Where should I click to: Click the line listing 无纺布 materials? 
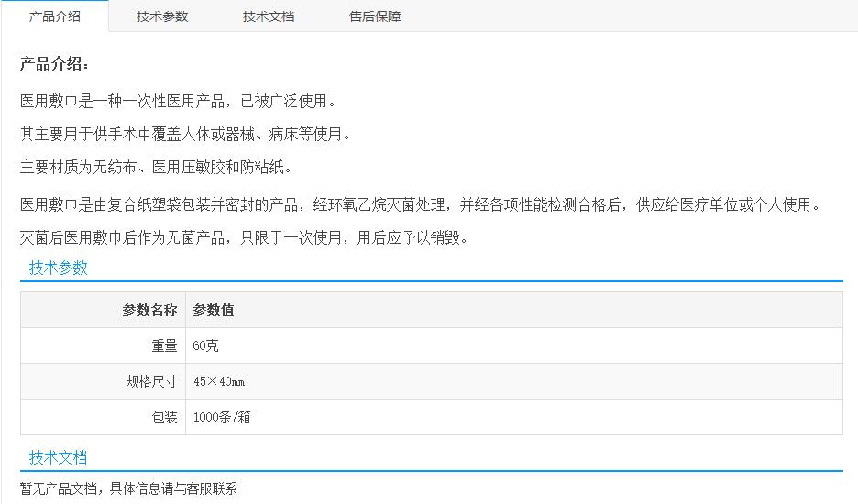coord(157,168)
